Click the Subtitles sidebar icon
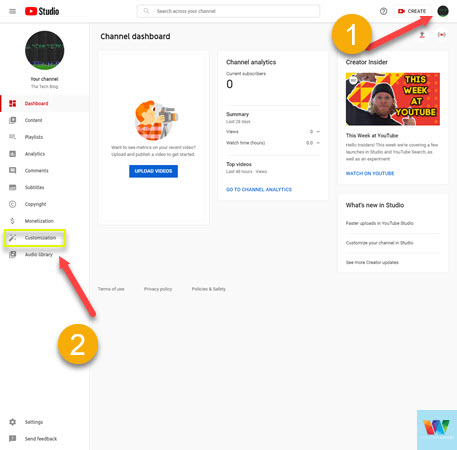457x450 pixels. pyautogui.click(x=12, y=187)
